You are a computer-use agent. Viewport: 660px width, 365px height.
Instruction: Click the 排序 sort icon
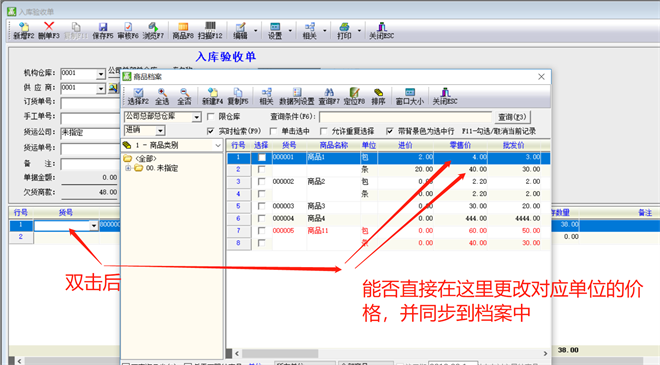click(x=378, y=96)
